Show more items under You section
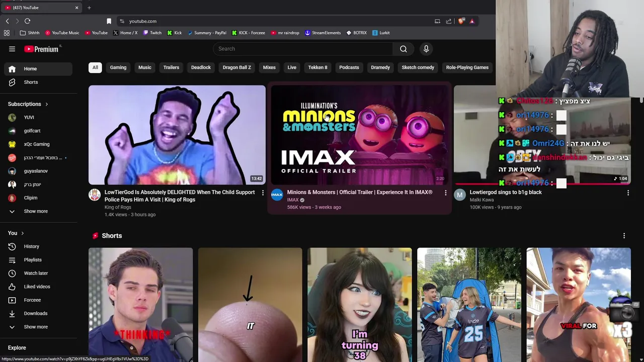Screen dimensions: 644x362 [x=38, y=327]
